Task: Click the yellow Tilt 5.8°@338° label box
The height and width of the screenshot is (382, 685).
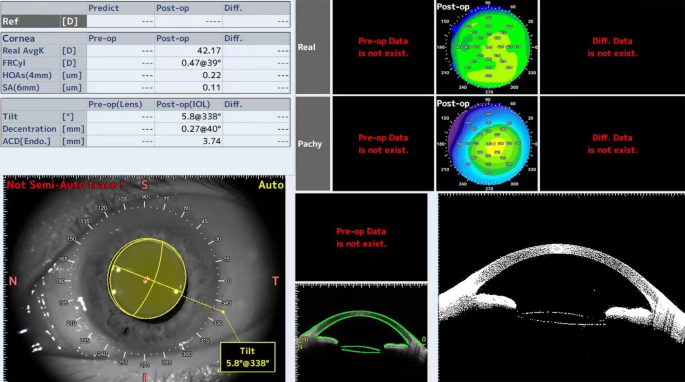Action: [x=248, y=357]
